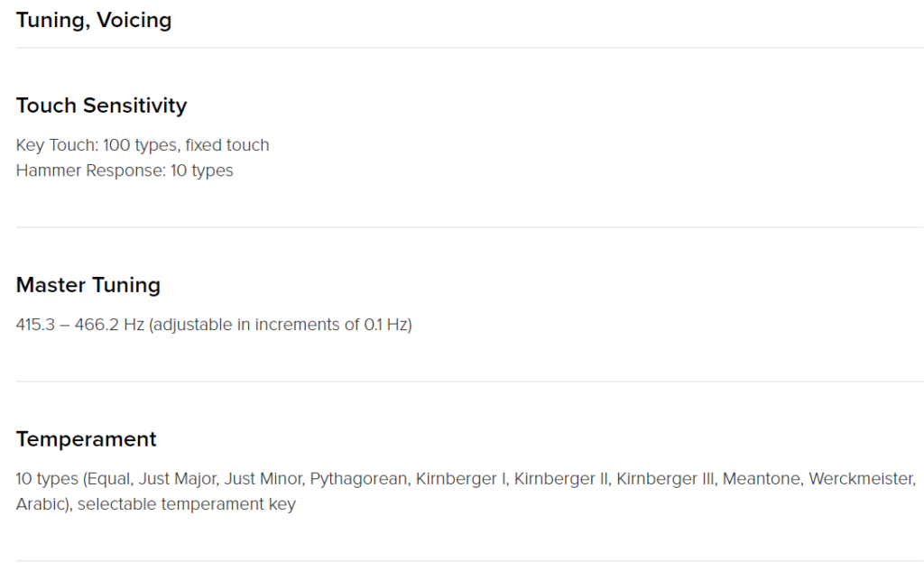Screen dimensions: 924x580
Task: Click the increments of 0.1 Hz text
Action: [322, 325]
